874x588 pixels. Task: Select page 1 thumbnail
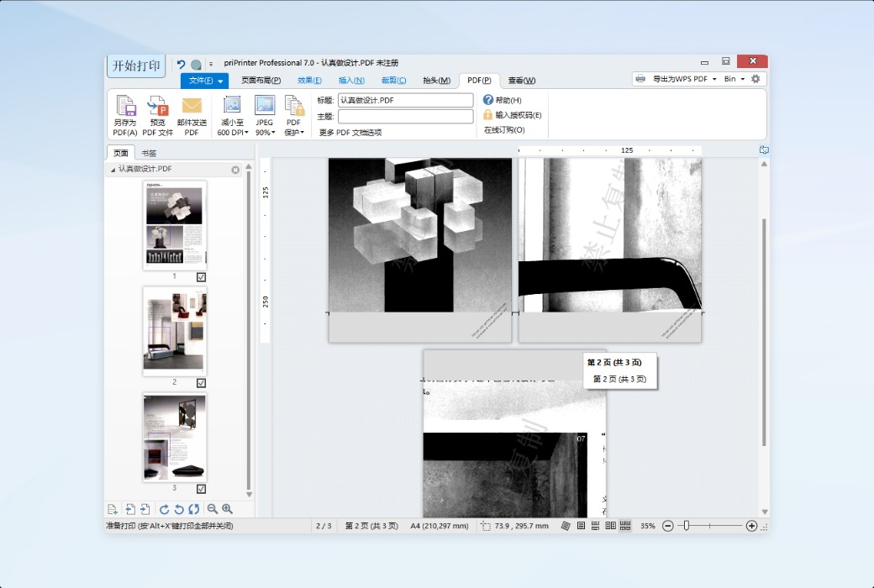175,225
